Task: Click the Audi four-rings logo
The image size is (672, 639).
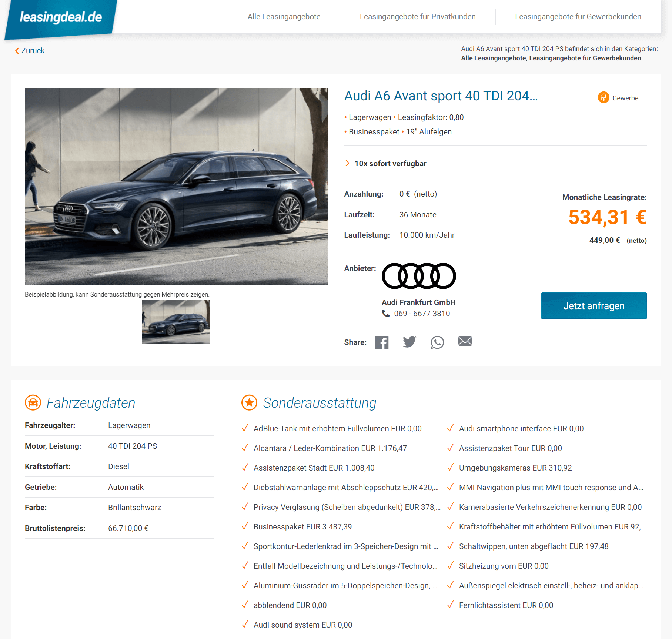Action: pos(419,276)
